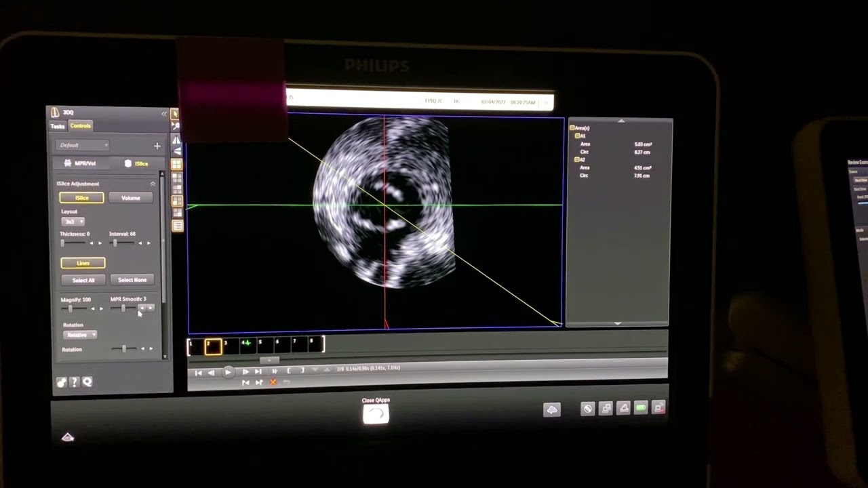Screen dimensions: 868x488
Task: Open the Help question mark icon
Action: tap(74, 382)
